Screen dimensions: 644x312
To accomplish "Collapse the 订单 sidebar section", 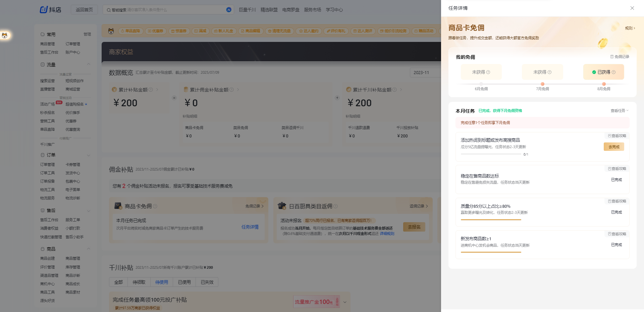I will 88,155.
